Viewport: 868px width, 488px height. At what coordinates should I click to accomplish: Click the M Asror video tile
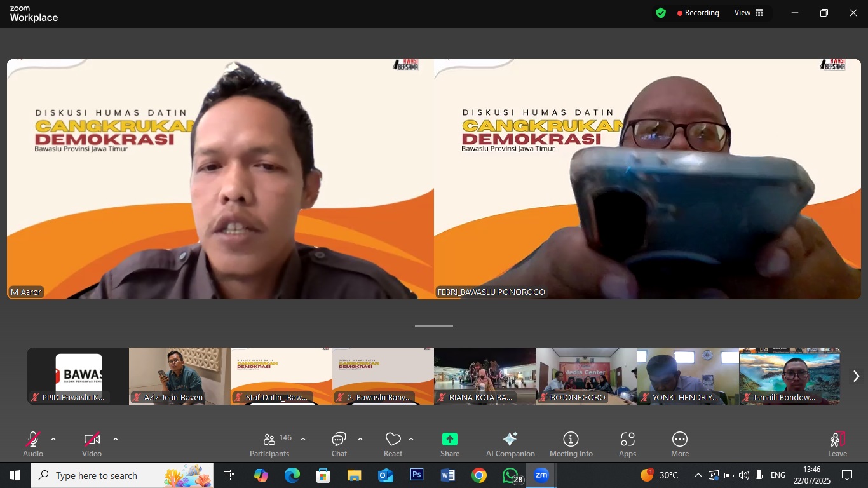(220, 179)
